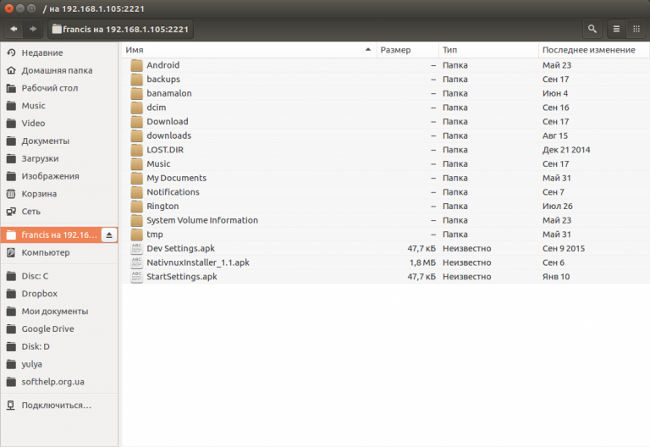The image size is (650, 447).
Task: Select the Download folder icon
Action: [136, 121]
